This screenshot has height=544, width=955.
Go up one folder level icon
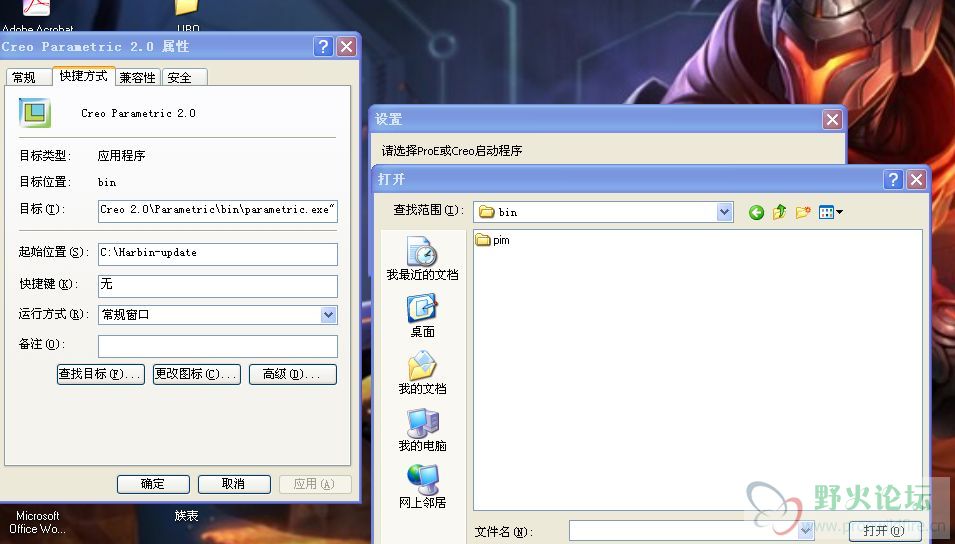(x=780, y=212)
